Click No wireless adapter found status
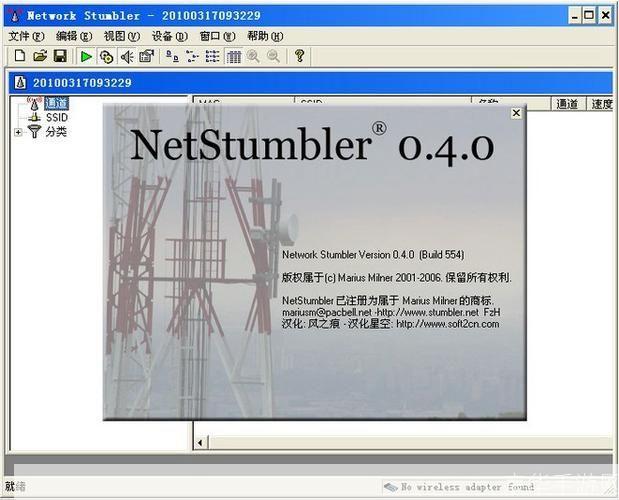 (467, 487)
